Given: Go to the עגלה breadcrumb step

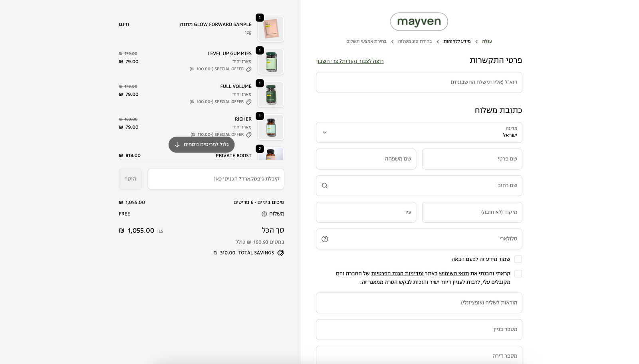Looking at the screenshot, I should click(x=487, y=42).
